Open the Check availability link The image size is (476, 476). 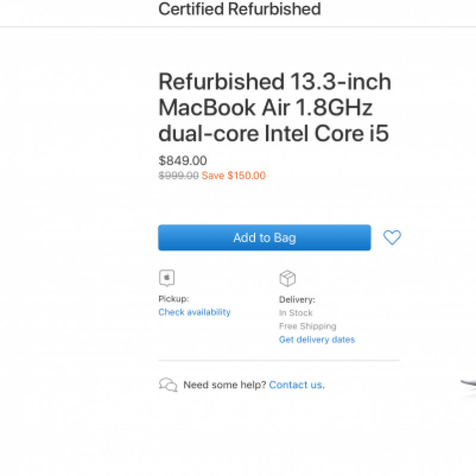[x=194, y=312]
